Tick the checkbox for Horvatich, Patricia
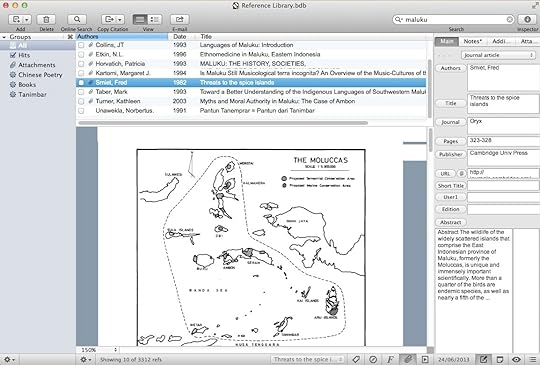The height and width of the screenshot is (365, 540). click(x=81, y=64)
